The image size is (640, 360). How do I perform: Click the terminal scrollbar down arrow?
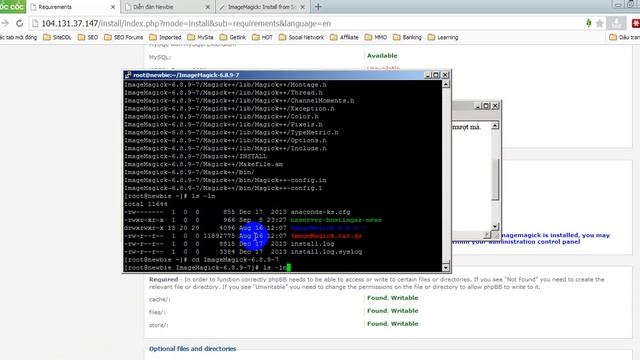point(446,267)
